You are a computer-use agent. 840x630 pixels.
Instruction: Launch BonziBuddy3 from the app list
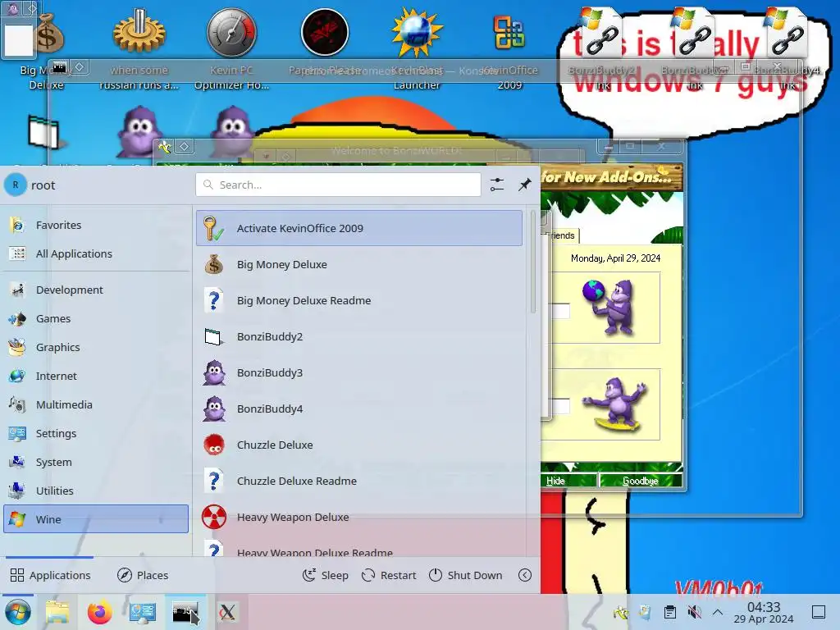click(x=359, y=373)
